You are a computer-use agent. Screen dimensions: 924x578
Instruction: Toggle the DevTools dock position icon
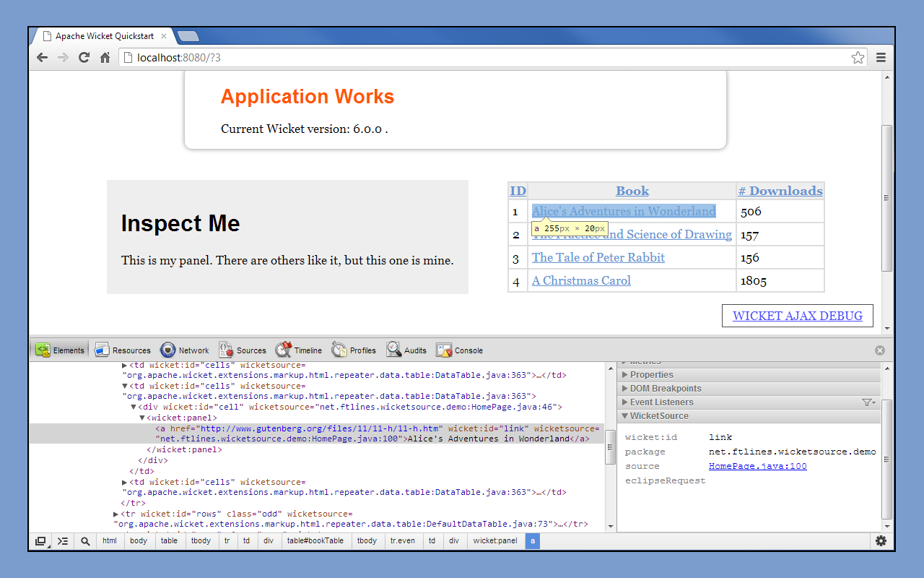tap(41, 540)
